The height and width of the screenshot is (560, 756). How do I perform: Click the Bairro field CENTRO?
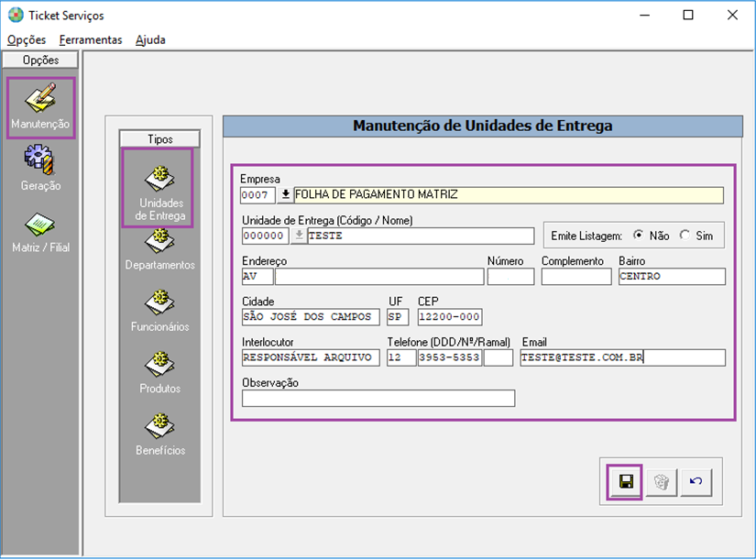coord(672,277)
